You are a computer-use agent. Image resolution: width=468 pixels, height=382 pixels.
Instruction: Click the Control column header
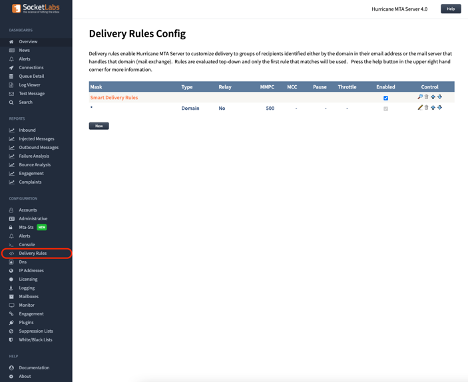coord(430,87)
